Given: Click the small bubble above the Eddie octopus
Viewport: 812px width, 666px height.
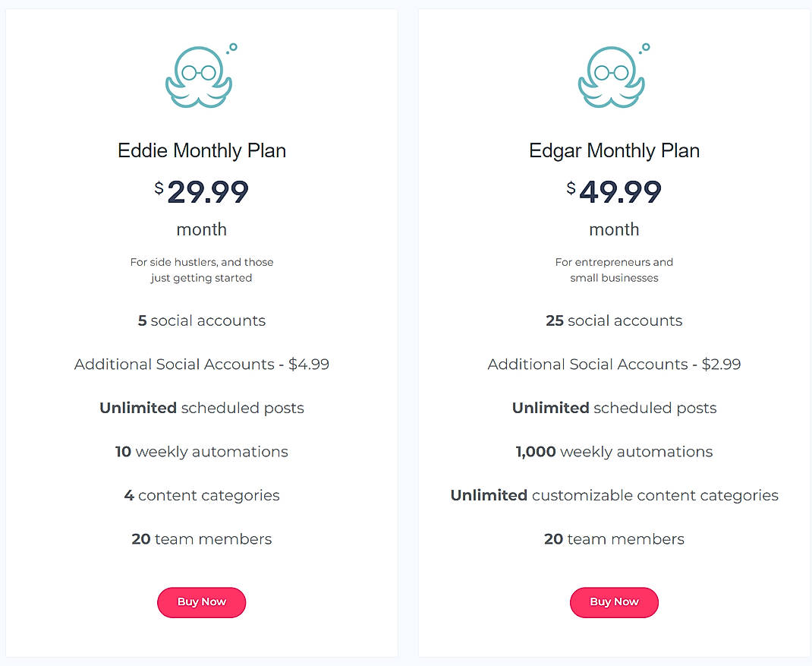Looking at the screenshot, I should (234, 46).
